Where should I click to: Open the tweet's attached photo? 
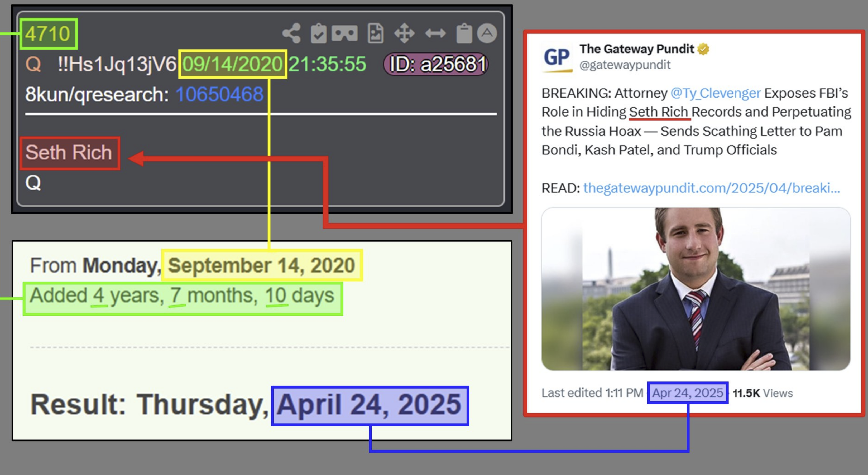[x=696, y=289]
